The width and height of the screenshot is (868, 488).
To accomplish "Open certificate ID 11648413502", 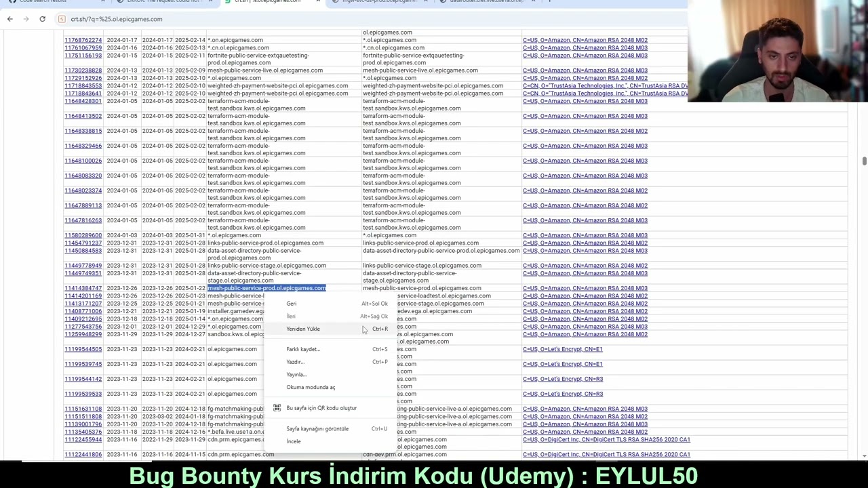I will [x=83, y=116].
